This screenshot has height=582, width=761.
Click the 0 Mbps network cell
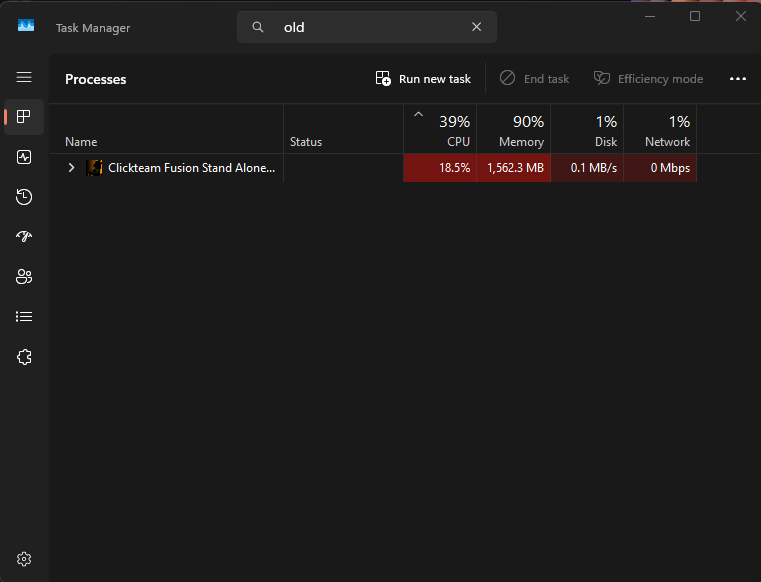(661, 168)
